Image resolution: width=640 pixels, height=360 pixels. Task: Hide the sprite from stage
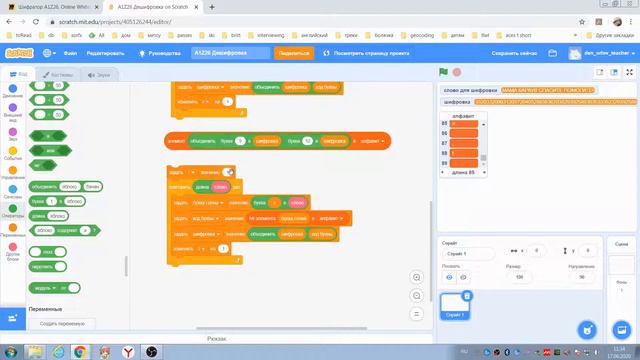pos(463,278)
